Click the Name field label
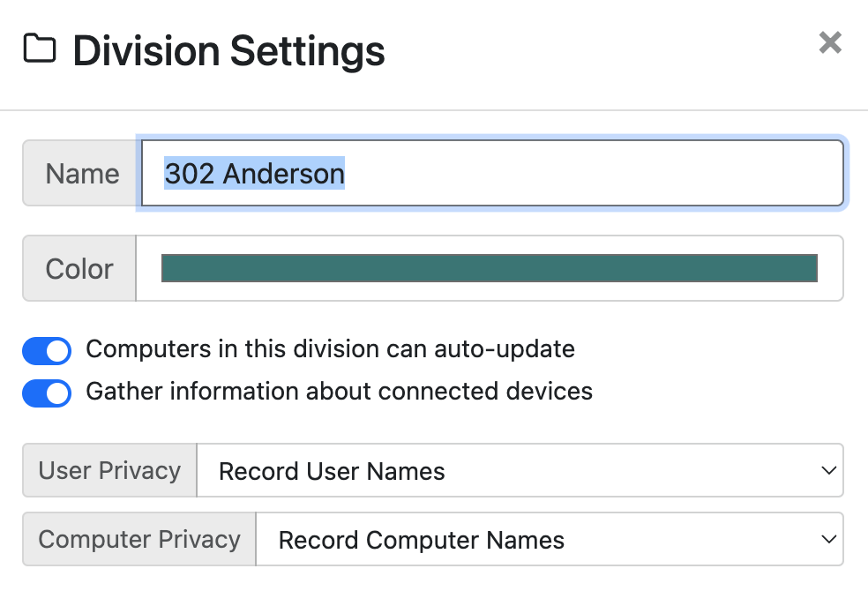This screenshot has width=868, height=591. pyautogui.click(x=83, y=173)
